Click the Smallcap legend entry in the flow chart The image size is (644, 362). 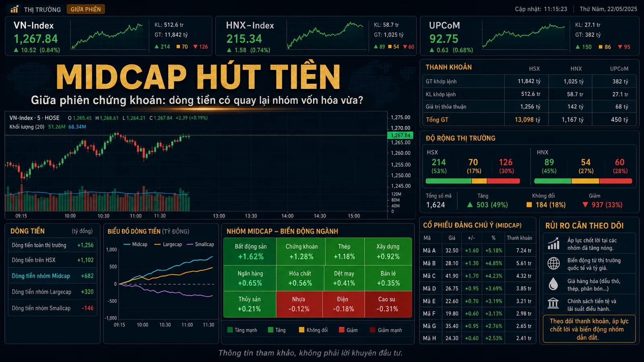point(200,244)
